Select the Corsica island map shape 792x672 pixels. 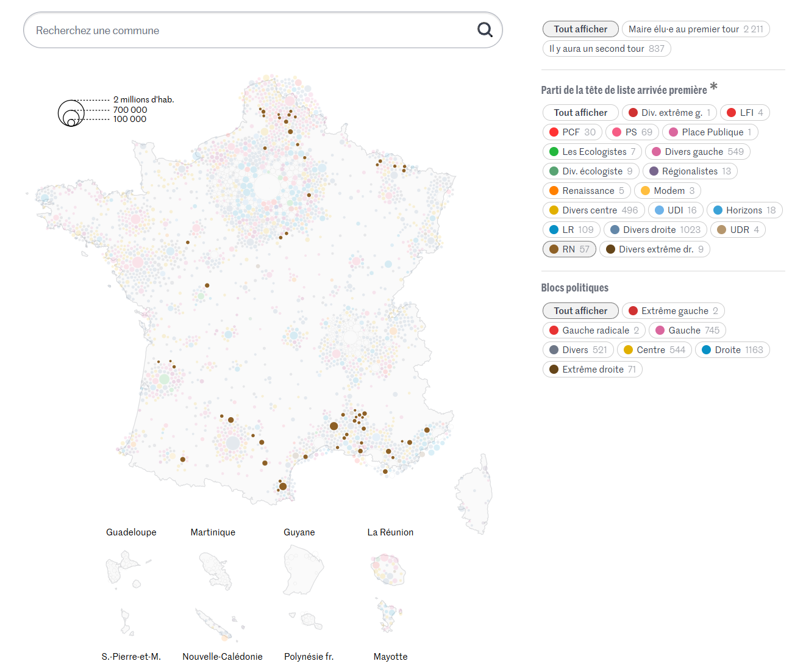pos(475,494)
